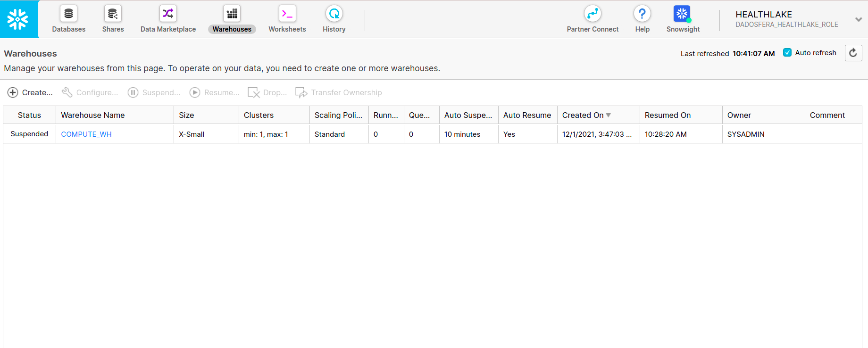
Task: Sort by the Scaling Policy column header
Action: tap(339, 115)
